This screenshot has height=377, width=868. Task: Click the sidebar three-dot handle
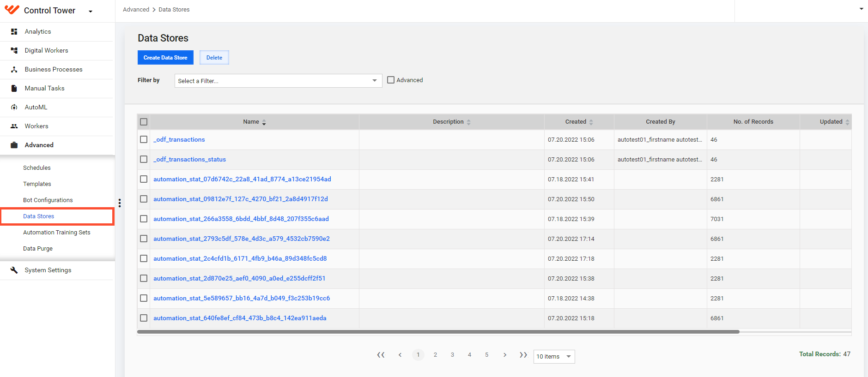[x=120, y=203]
